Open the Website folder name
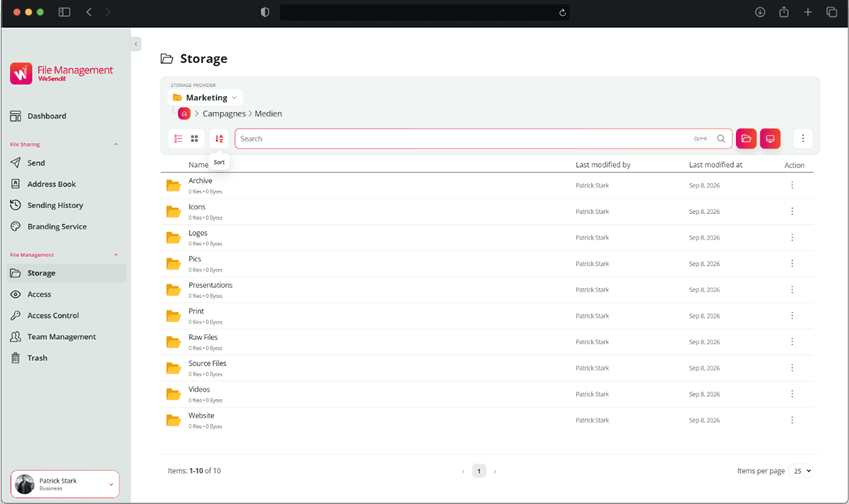Viewport: 849px width, 504px height. pos(202,415)
